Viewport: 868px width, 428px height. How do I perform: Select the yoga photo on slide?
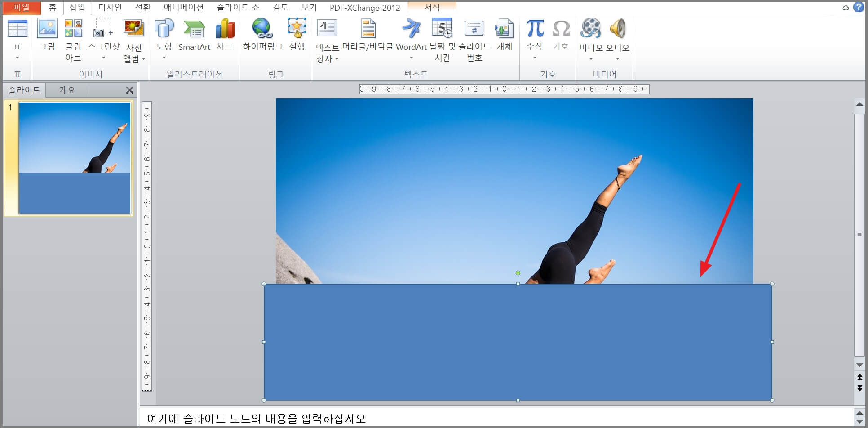[514, 191]
